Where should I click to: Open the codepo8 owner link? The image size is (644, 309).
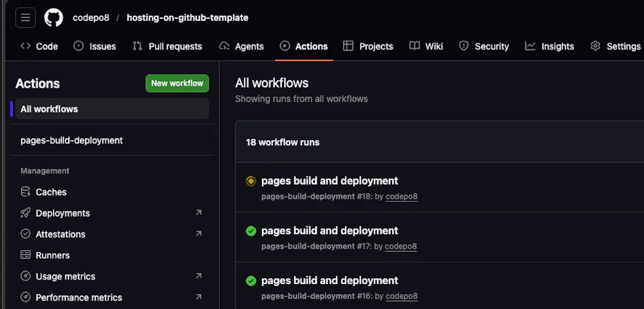click(x=91, y=18)
